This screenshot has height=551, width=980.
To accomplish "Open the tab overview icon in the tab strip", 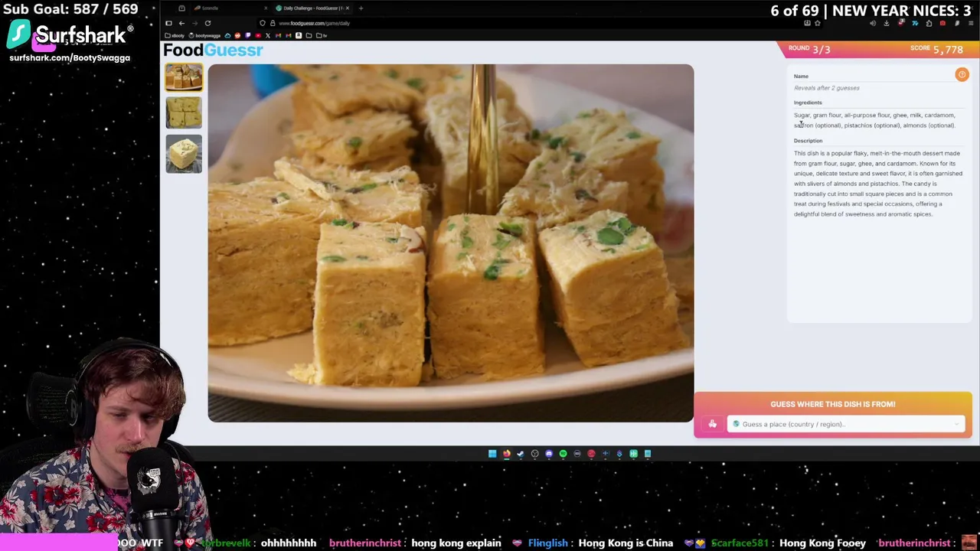I will coord(181,8).
